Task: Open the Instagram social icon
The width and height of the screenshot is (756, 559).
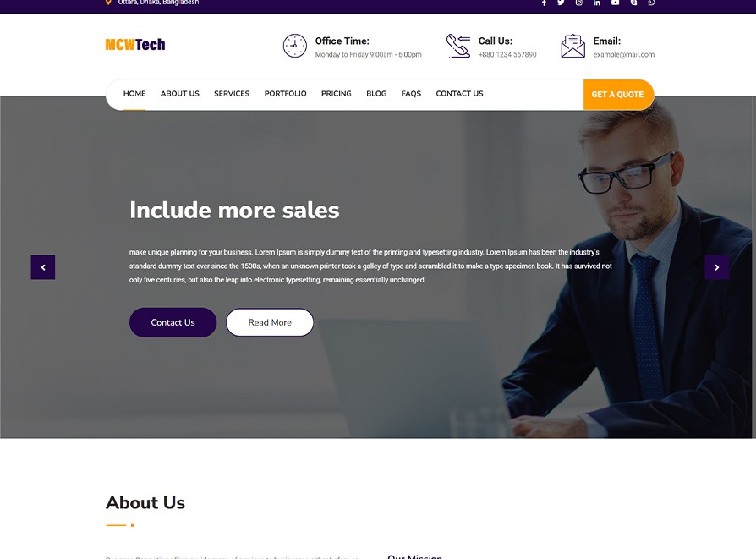Action: coord(579,3)
